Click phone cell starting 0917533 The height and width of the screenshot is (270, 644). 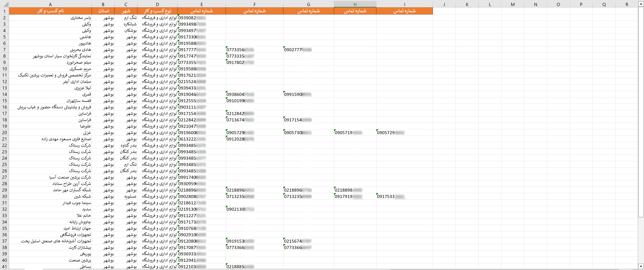click(x=405, y=196)
